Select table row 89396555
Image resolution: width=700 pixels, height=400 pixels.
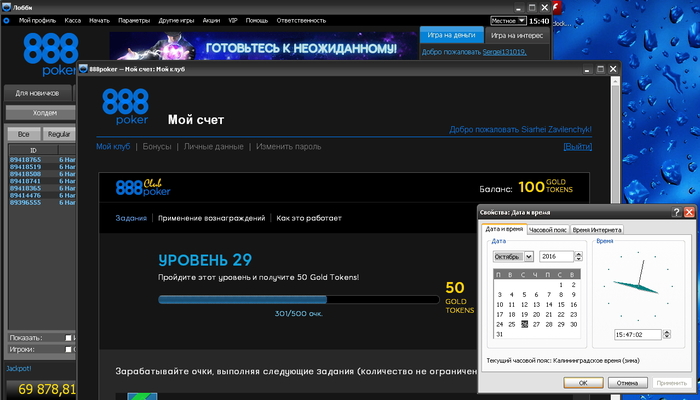coord(42,202)
